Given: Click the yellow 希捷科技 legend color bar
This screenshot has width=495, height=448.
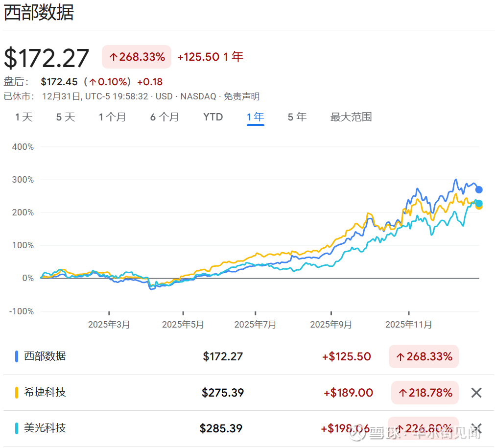Looking at the screenshot, I should [x=17, y=393].
